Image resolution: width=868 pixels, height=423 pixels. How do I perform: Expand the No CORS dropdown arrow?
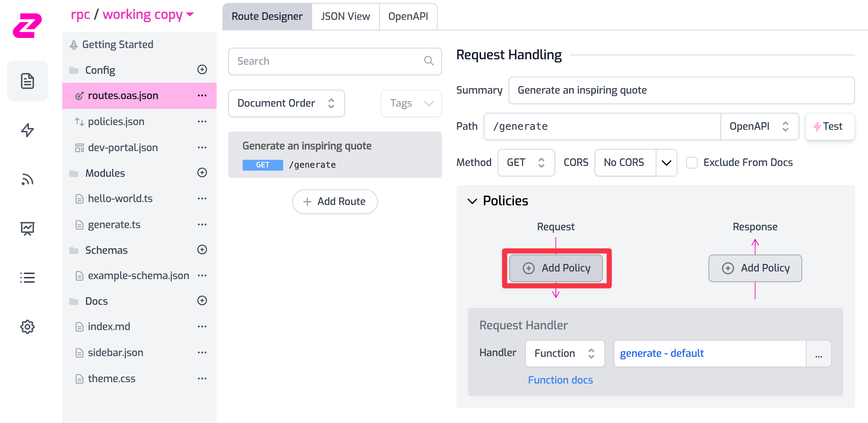[x=666, y=163]
